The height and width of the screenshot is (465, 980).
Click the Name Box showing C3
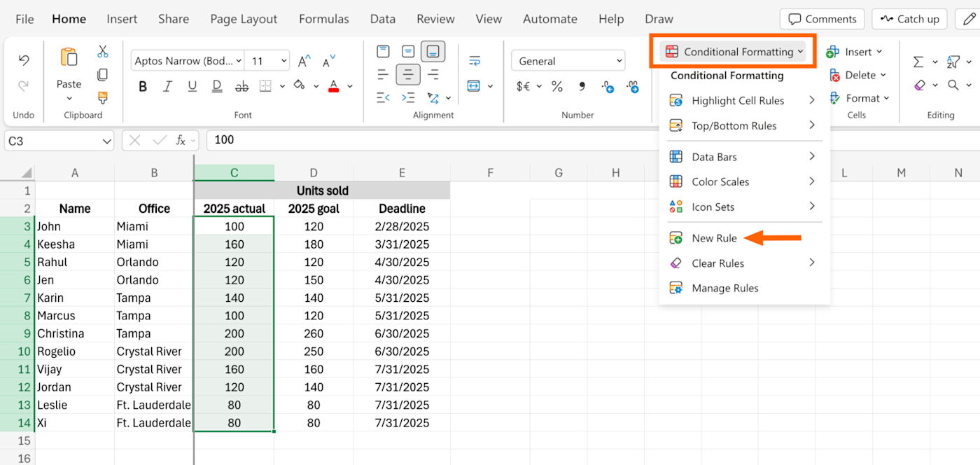coord(59,141)
